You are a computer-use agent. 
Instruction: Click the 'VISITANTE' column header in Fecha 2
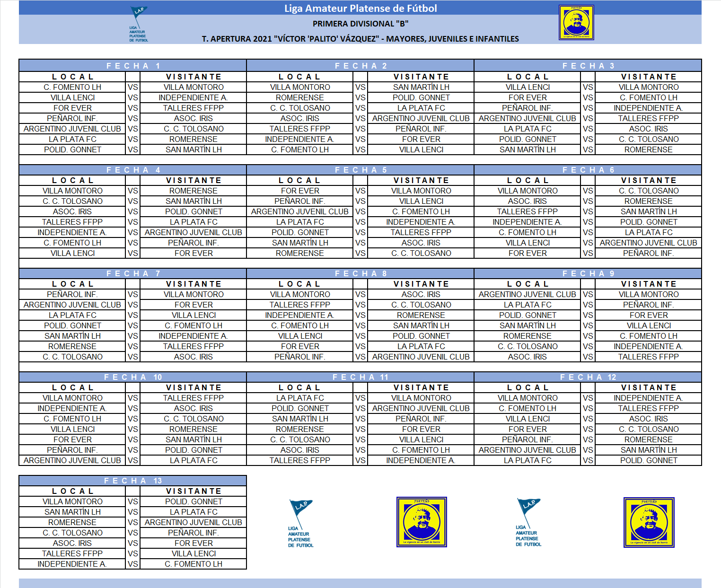click(421, 77)
